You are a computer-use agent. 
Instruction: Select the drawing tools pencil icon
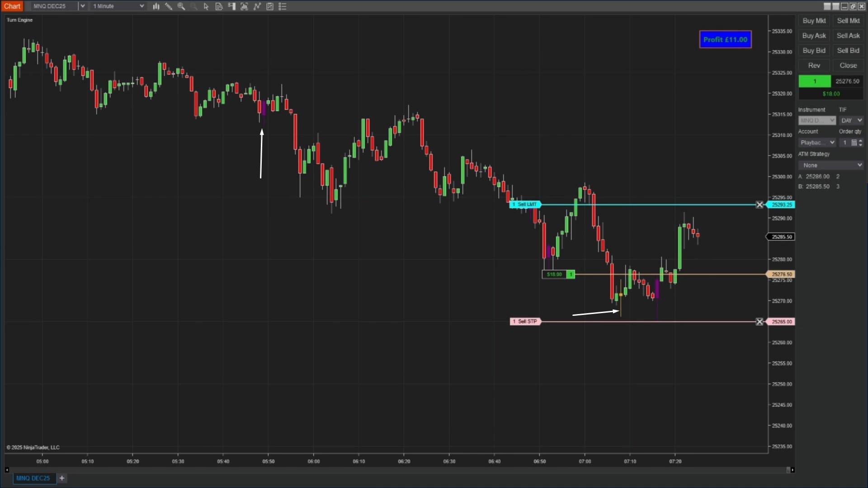click(168, 6)
